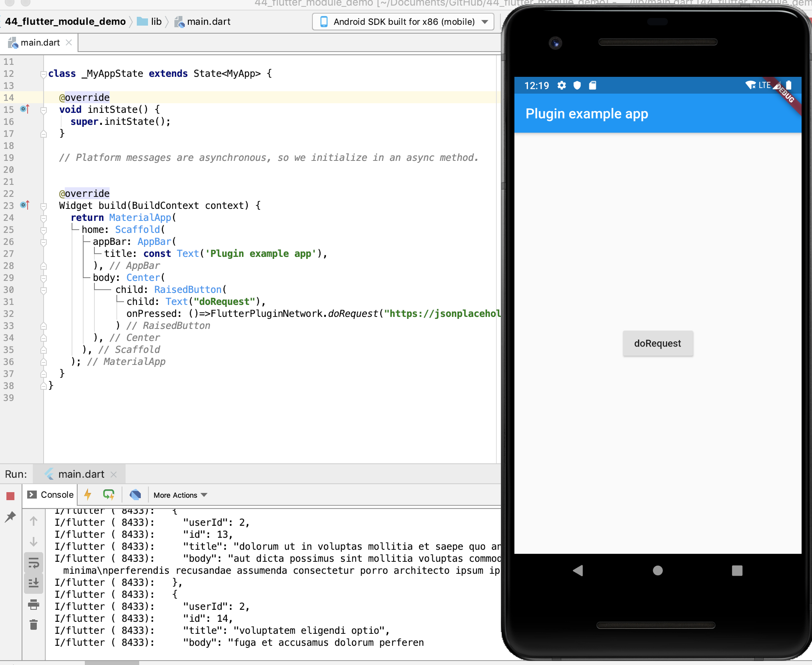
Task: Open Dart DevTools icon in console toolbar
Action: (135, 495)
